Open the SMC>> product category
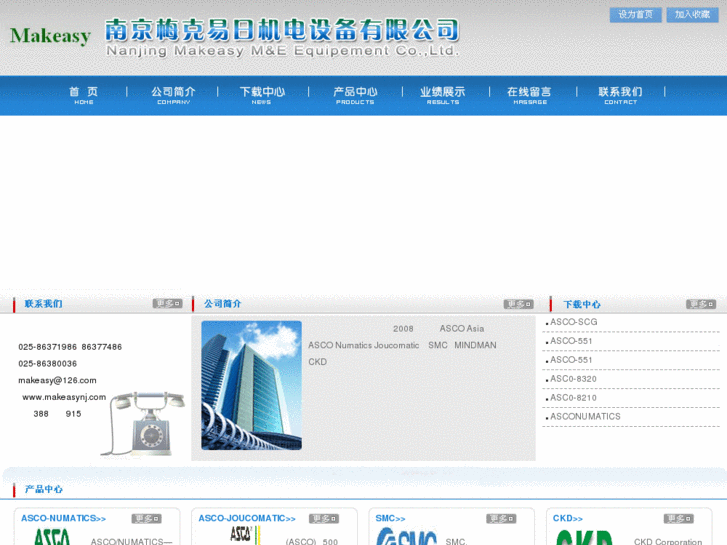 (x=390, y=519)
